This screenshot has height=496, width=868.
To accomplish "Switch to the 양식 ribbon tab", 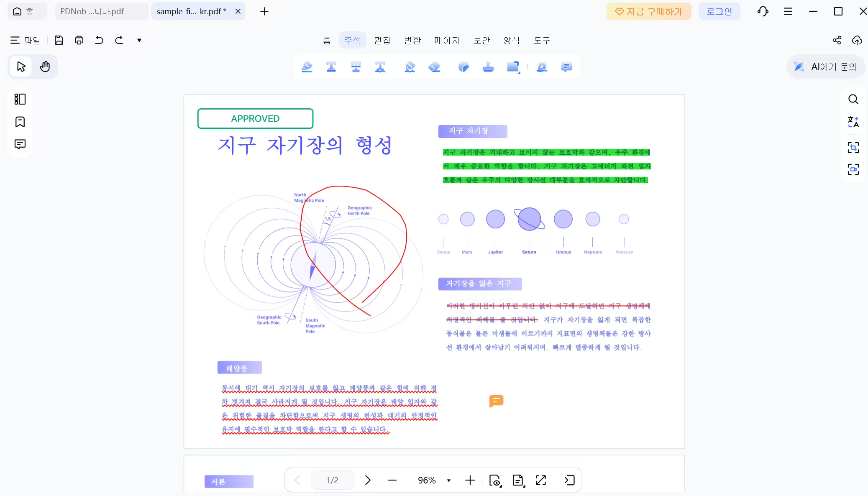I will click(x=511, y=40).
